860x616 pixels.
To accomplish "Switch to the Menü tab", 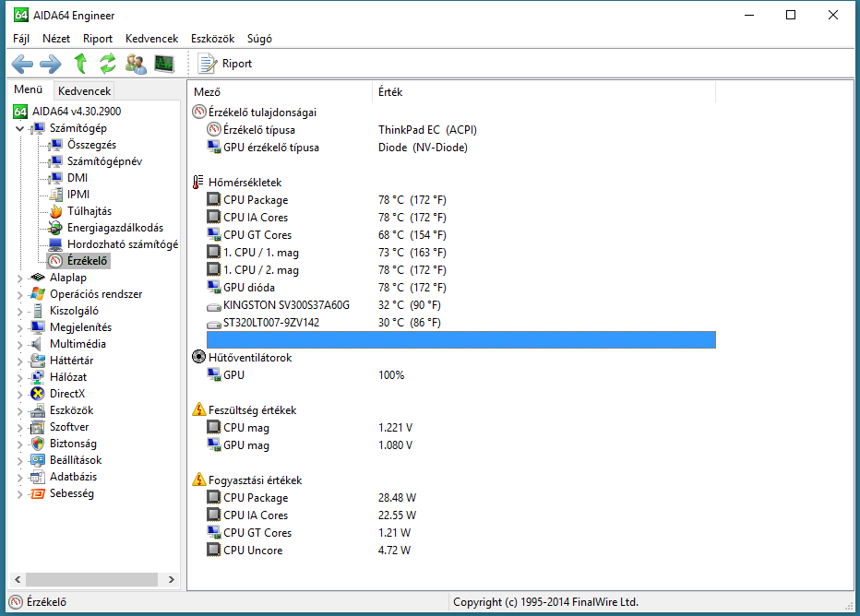I will click(29, 89).
